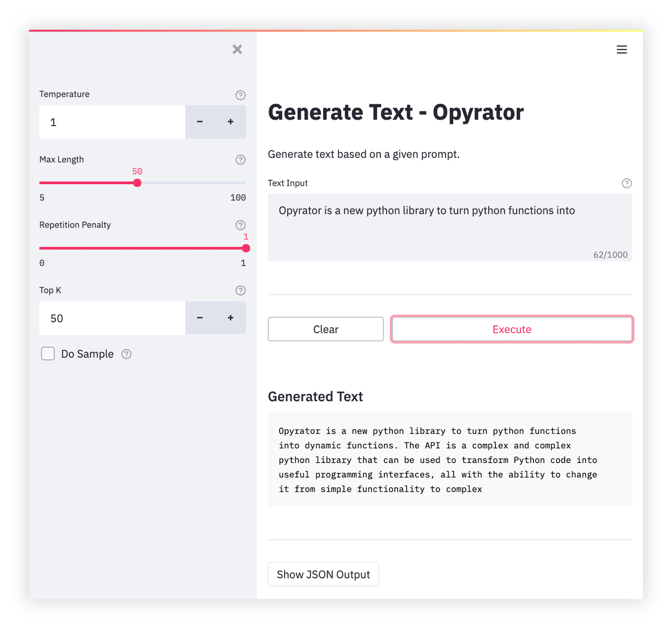Click the Text Input help icon
The image size is (672, 628).
(x=626, y=183)
